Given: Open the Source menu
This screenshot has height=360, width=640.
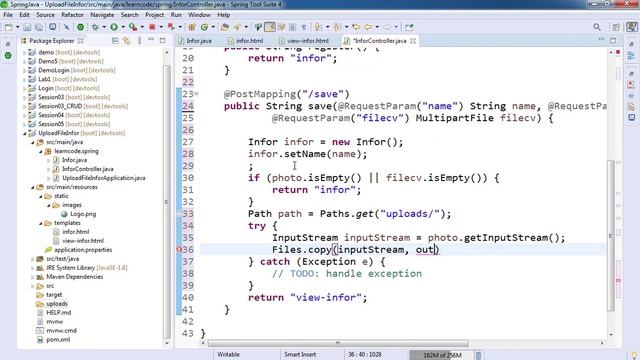Looking at the screenshot, I should 45,15.
